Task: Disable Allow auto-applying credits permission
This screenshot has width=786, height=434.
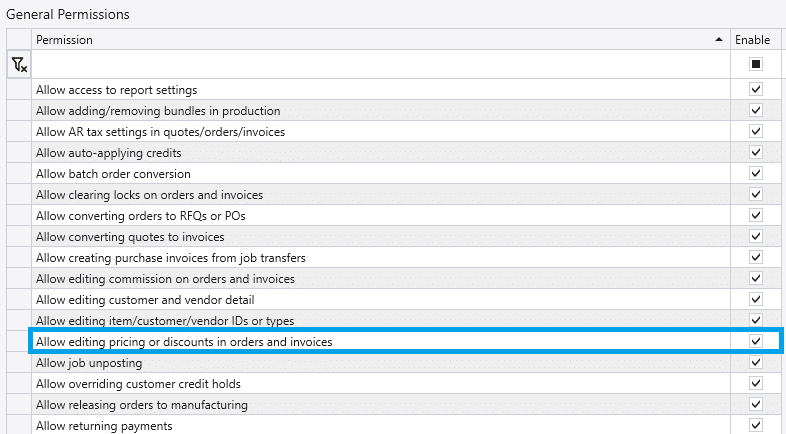Action: pyautogui.click(x=755, y=152)
